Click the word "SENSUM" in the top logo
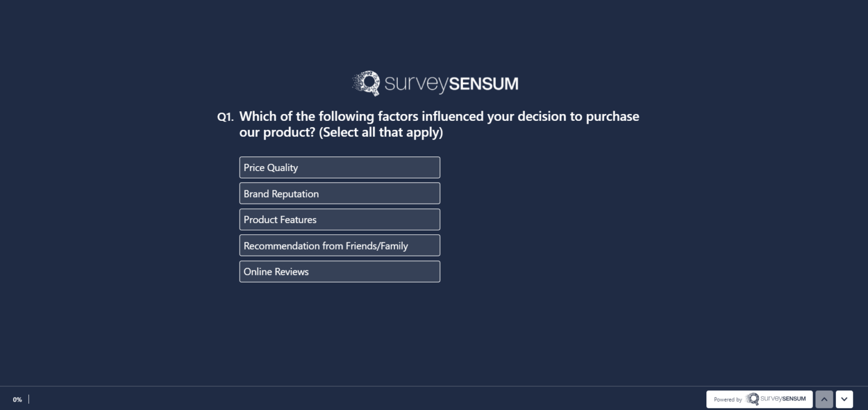Image resolution: width=868 pixels, height=410 pixels. (484, 84)
